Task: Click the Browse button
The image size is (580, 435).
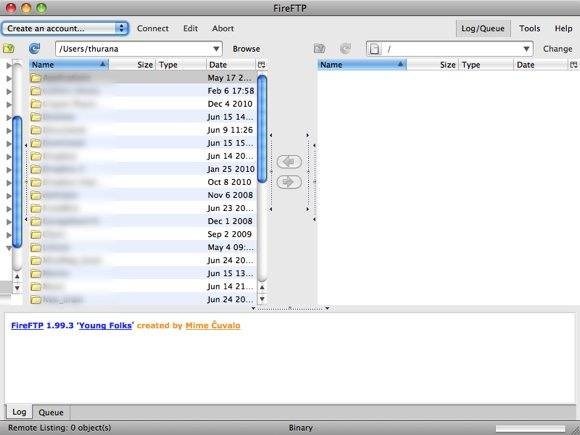Action: point(246,49)
